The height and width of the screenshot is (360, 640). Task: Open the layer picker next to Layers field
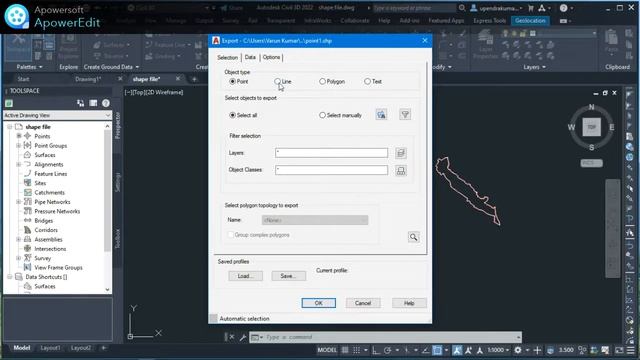401,153
